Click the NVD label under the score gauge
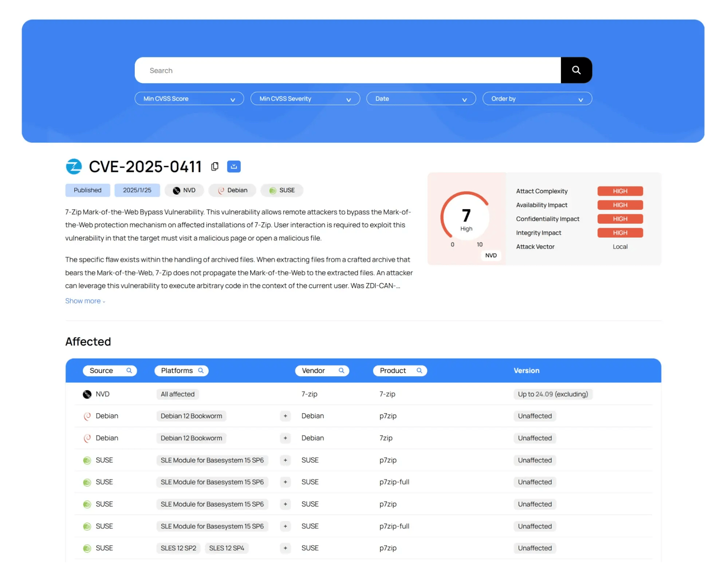This screenshot has width=728, height=563. pyautogui.click(x=491, y=255)
